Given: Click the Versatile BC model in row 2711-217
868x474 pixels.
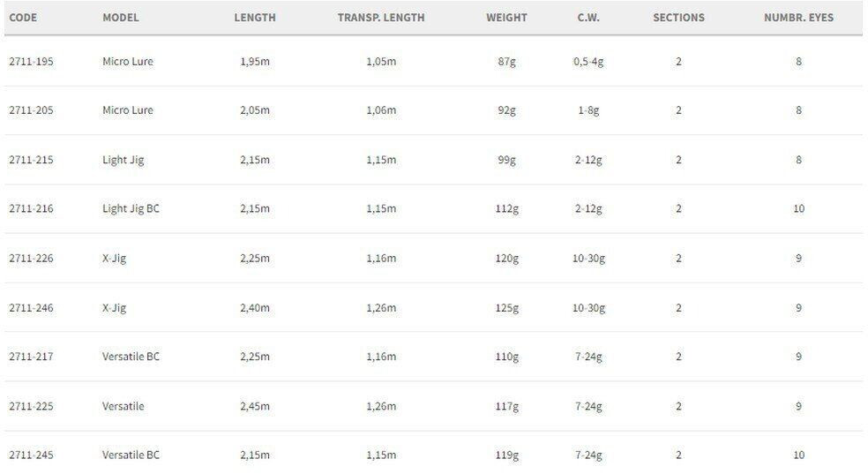Looking at the screenshot, I should (x=131, y=357).
